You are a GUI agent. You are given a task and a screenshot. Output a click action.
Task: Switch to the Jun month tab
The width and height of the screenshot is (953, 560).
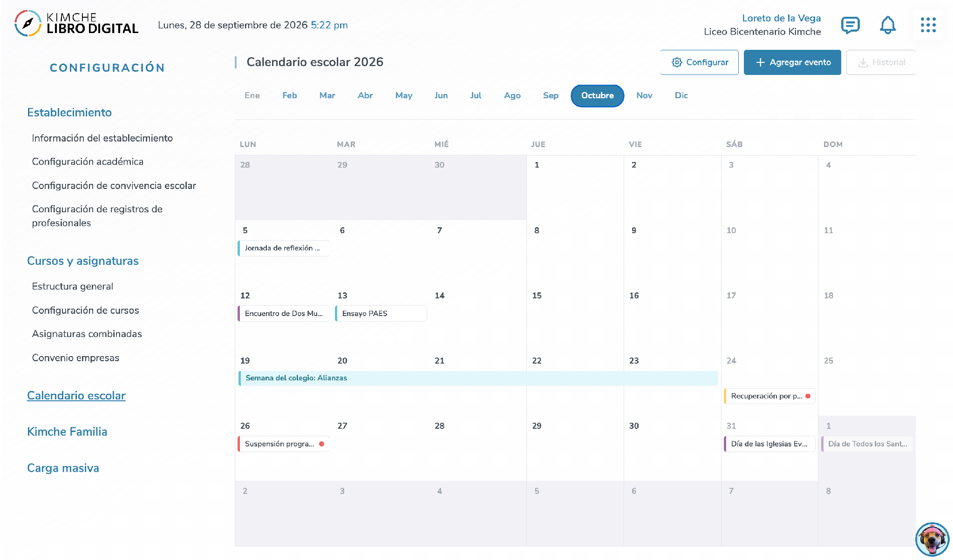point(441,95)
